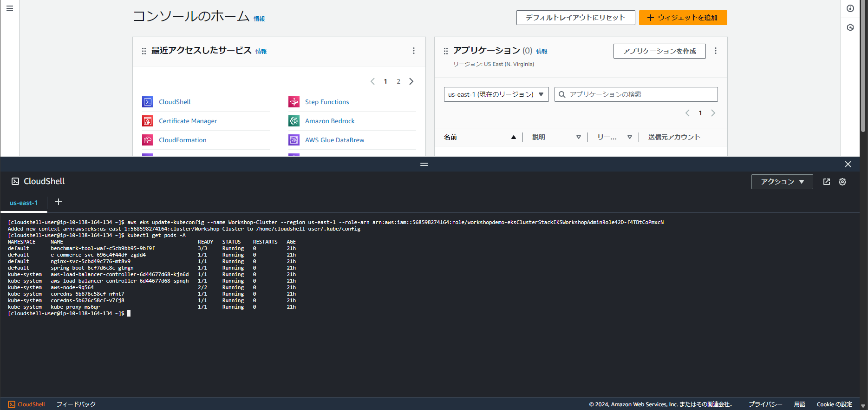868x410 pixels.
Task: Click the CloudShell panel title icon
Action: click(15, 181)
